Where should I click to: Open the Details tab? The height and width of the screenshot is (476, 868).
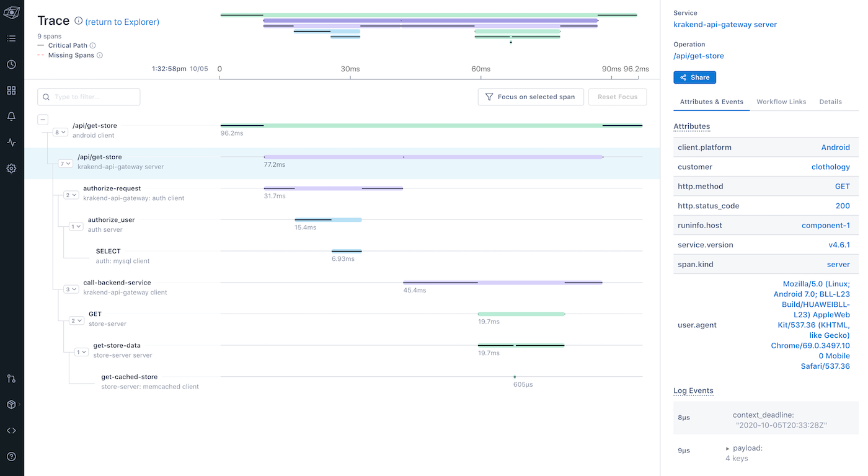[830, 102]
